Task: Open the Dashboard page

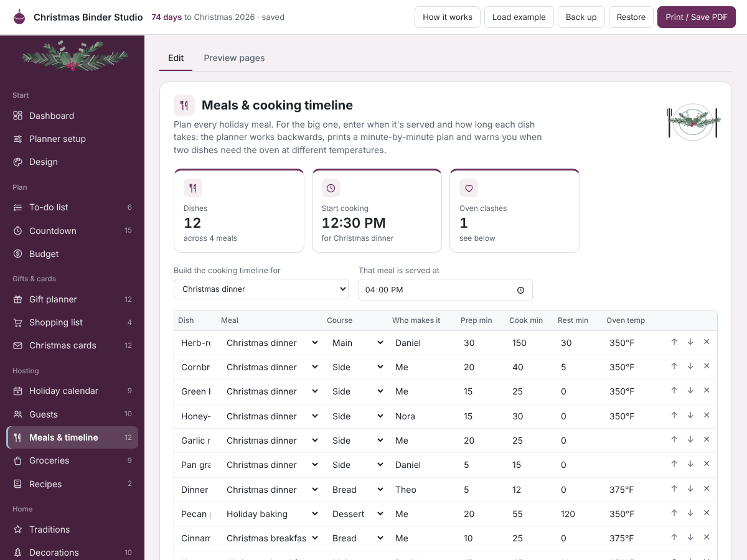Action: click(72, 116)
